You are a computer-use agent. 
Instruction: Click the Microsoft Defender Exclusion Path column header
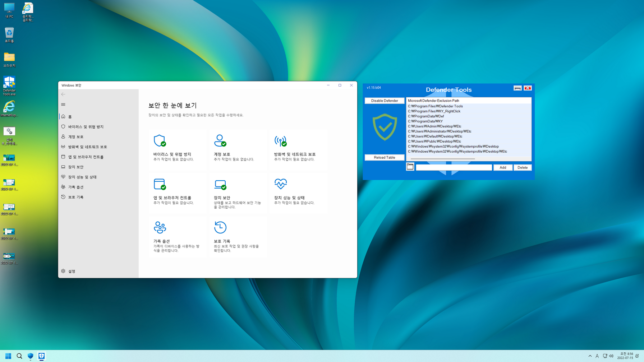coord(469,101)
